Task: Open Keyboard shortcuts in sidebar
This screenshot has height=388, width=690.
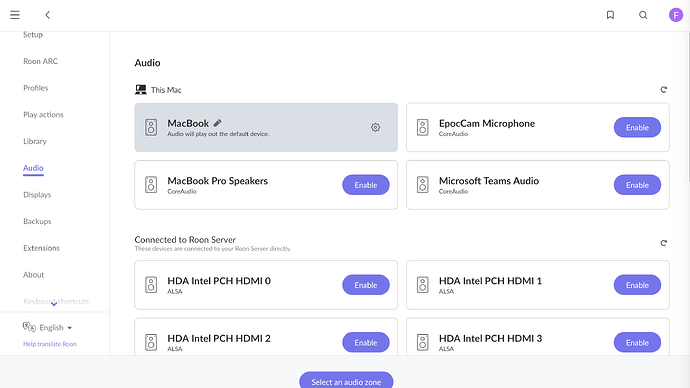Action: (56, 301)
